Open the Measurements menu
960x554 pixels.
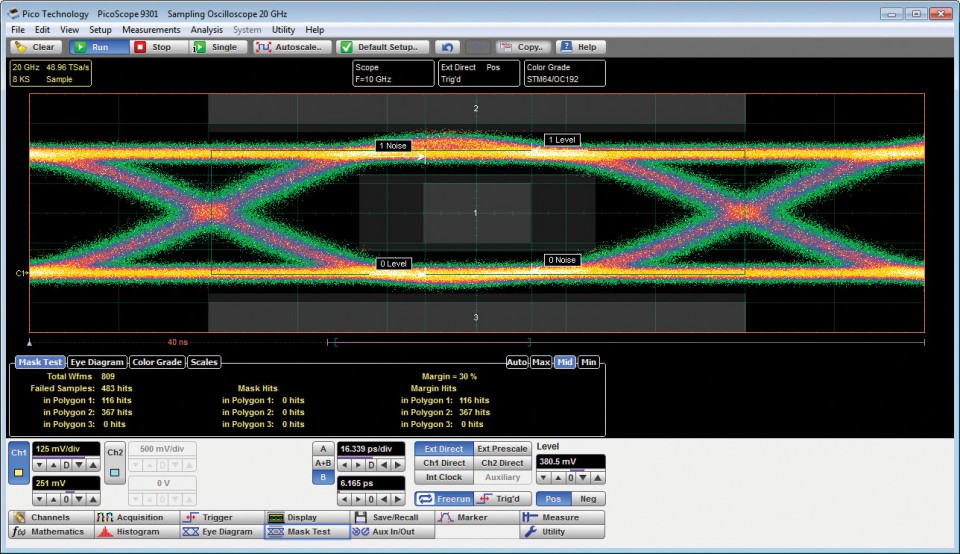151,30
